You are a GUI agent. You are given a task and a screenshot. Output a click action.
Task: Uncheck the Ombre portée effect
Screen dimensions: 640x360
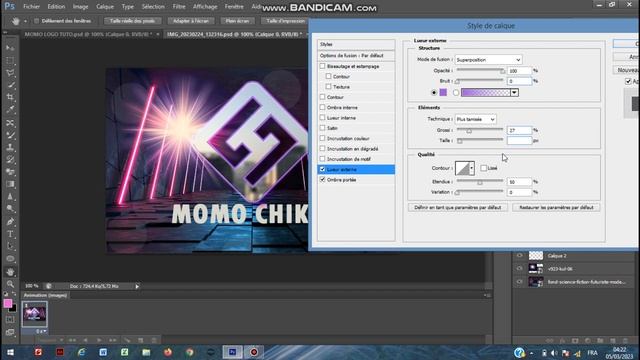[x=322, y=180]
